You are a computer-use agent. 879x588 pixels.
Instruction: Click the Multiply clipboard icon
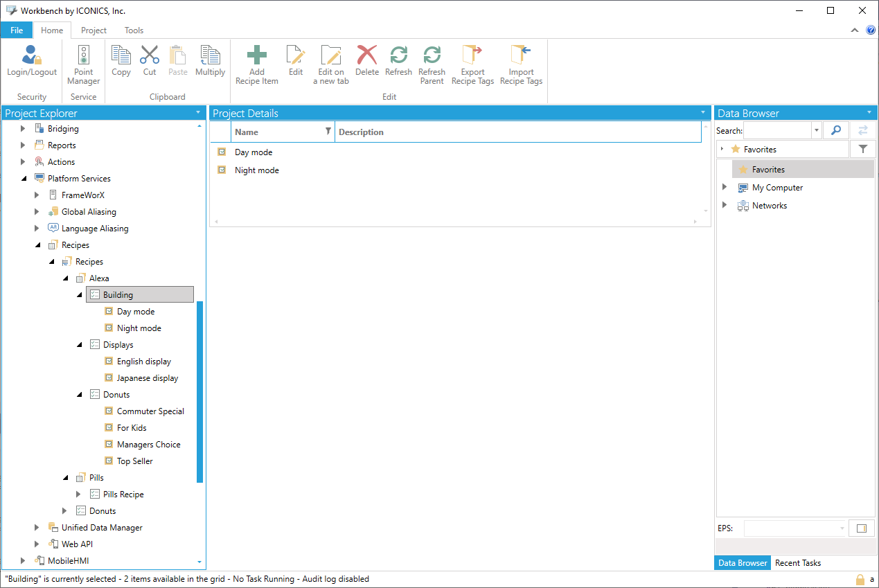pos(210,56)
